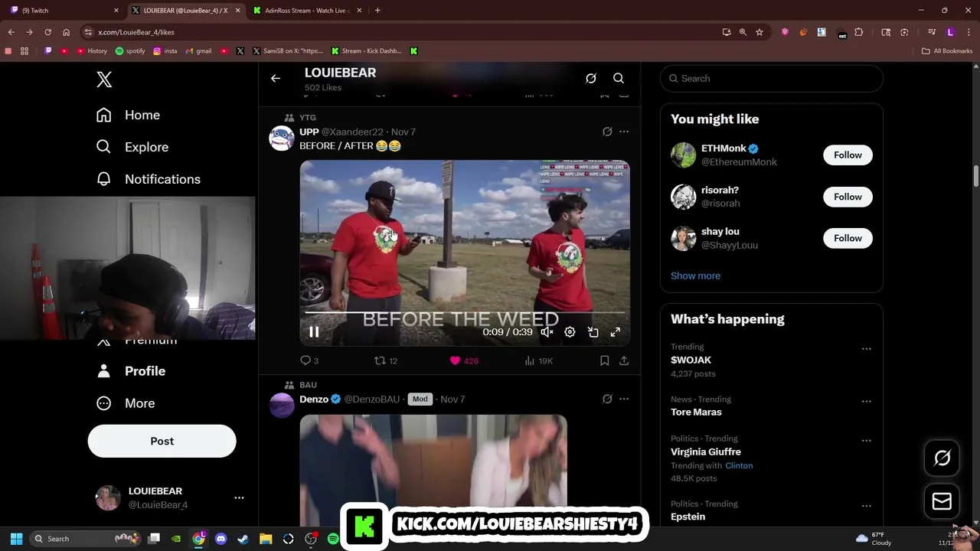Click the address bar URL
The image size is (980, 551).
[136, 32]
